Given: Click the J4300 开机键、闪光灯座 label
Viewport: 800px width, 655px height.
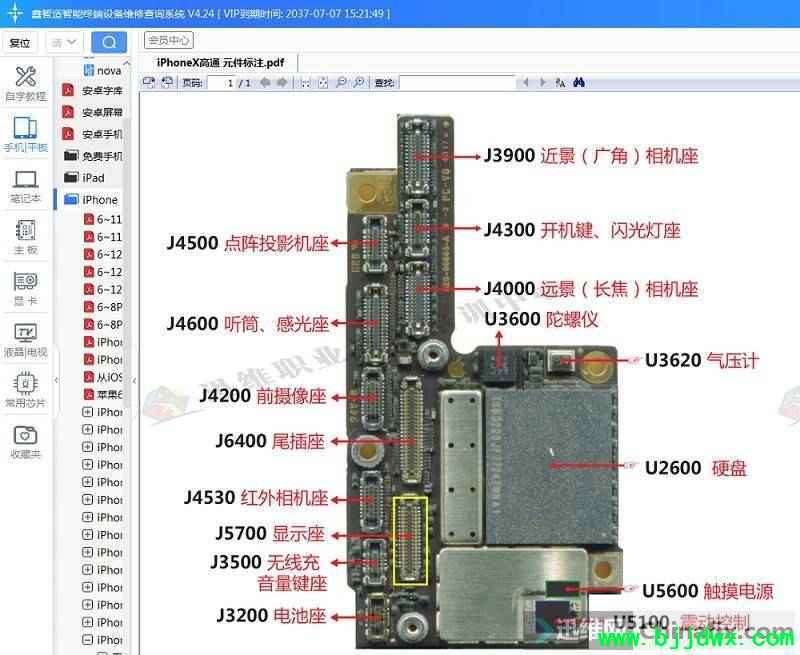Looking at the screenshot, I should click(582, 230).
